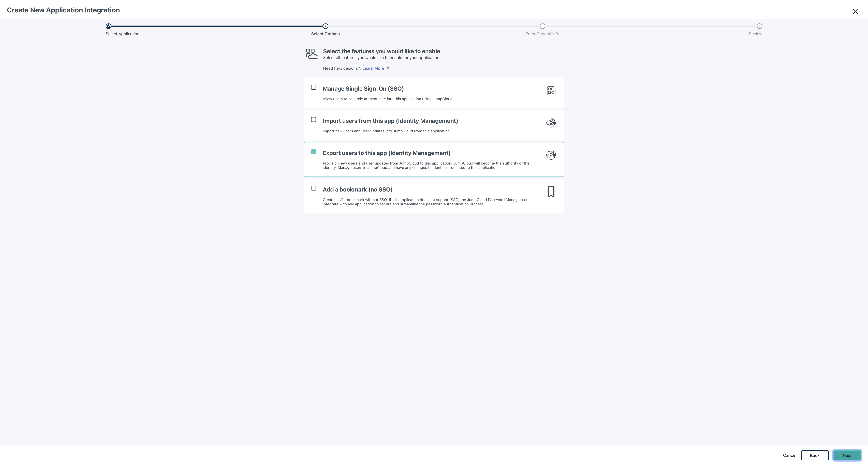Click the Import users people icon
The width and height of the screenshot is (868, 465).
click(551, 123)
